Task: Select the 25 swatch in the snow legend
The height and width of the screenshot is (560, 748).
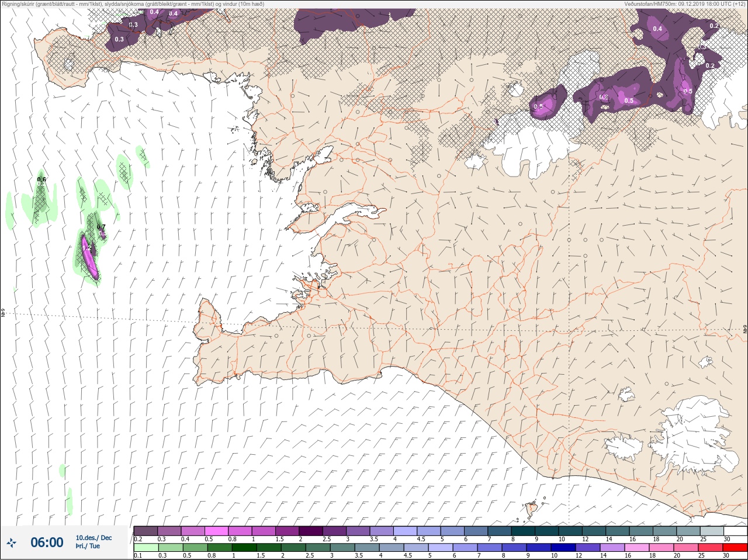Action: tap(713, 531)
